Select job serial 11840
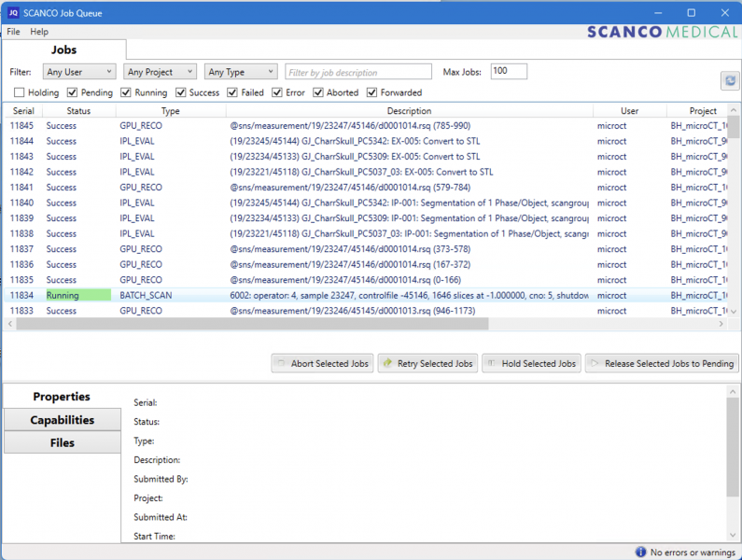742x560 pixels. pos(21,203)
